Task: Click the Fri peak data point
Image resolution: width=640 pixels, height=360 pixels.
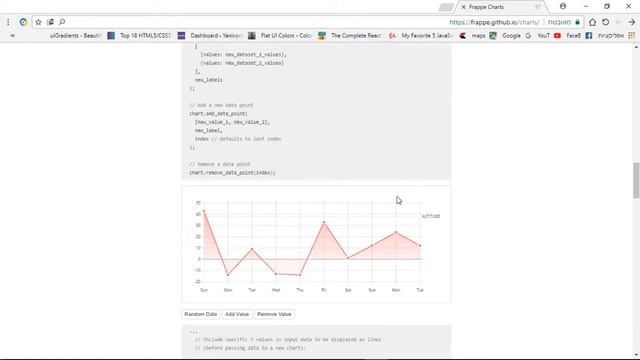Action: (324, 222)
